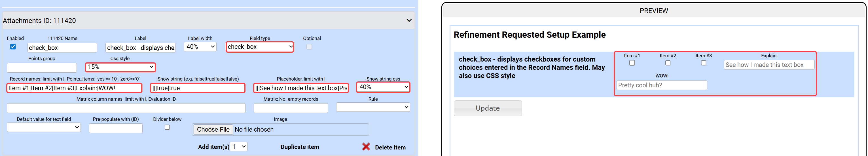Expand the Css style 15% dropdown
868x156 pixels.
120,67
